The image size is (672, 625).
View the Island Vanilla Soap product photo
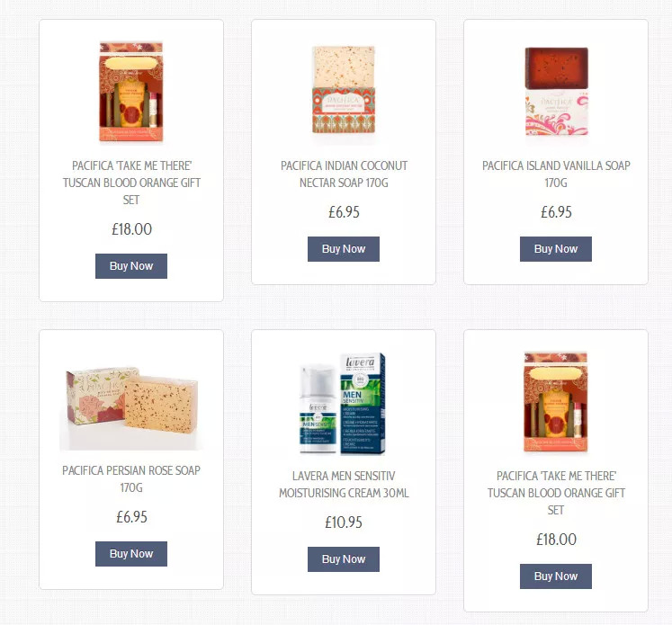tap(556, 91)
